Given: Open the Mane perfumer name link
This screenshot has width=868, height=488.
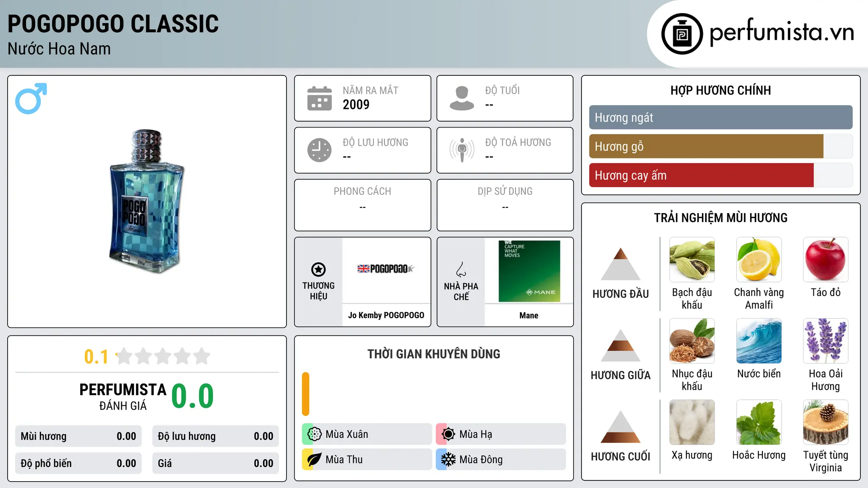Looking at the screenshot, I should coord(529,316).
